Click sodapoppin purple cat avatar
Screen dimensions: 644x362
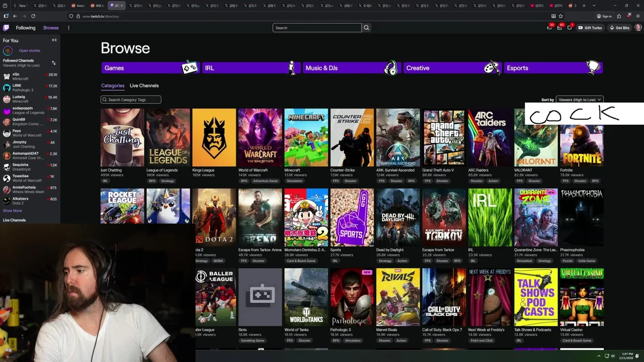tap(7, 111)
